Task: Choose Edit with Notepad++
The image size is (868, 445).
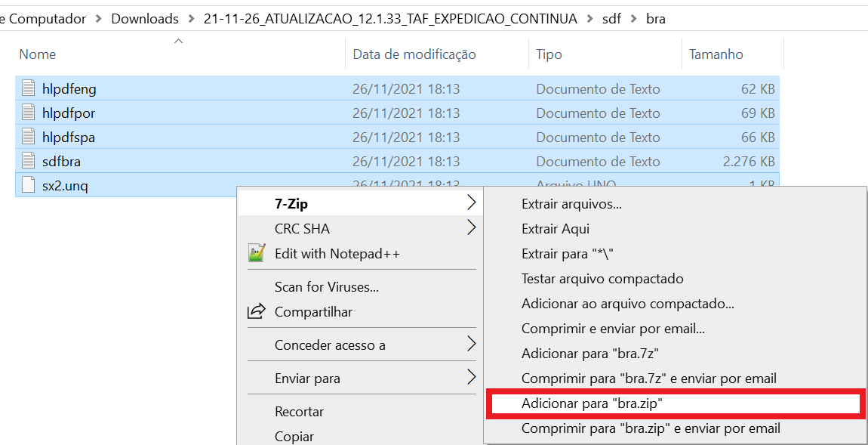Action: coord(360,254)
